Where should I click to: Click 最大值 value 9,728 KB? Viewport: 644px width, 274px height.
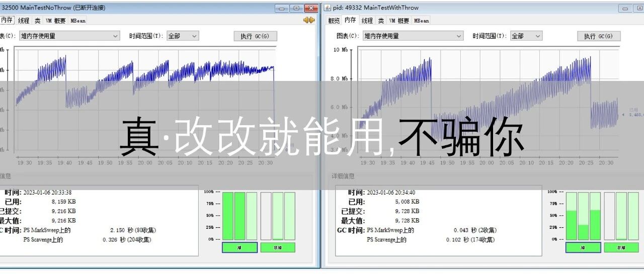tap(407, 220)
